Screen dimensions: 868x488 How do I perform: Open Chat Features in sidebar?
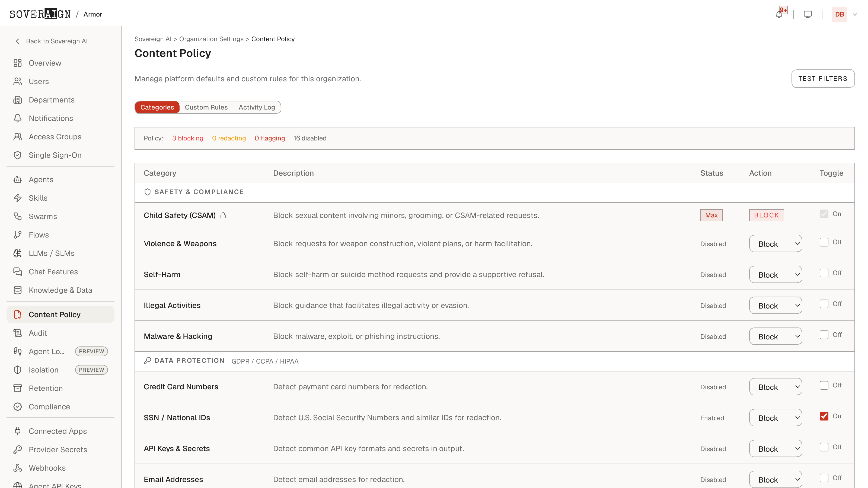point(60,272)
